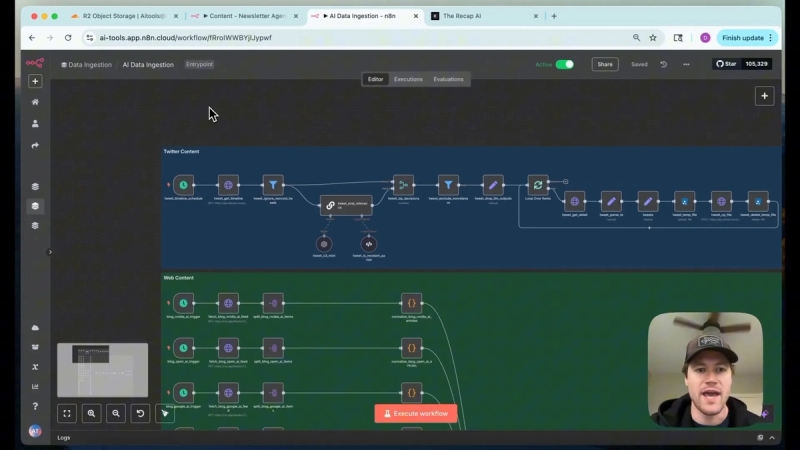Open the tweet_zip_decisions merge node
This screenshot has height=450, width=800.
click(x=403, y=185)
